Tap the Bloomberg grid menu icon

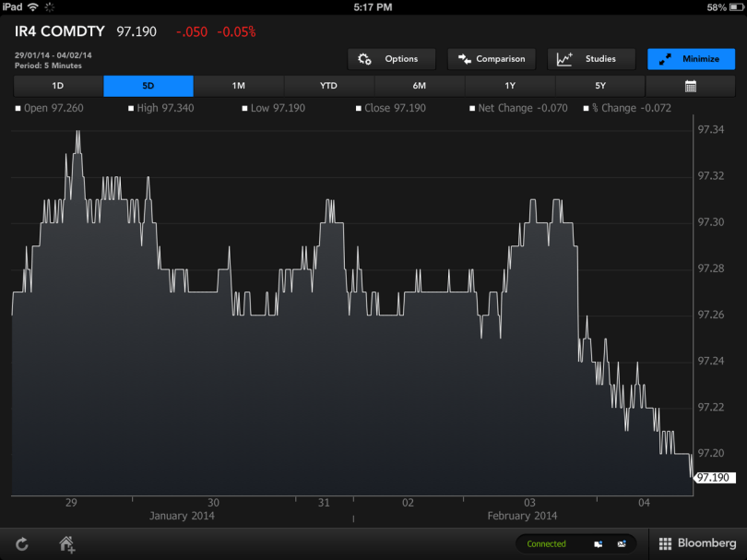pos(666,543)
